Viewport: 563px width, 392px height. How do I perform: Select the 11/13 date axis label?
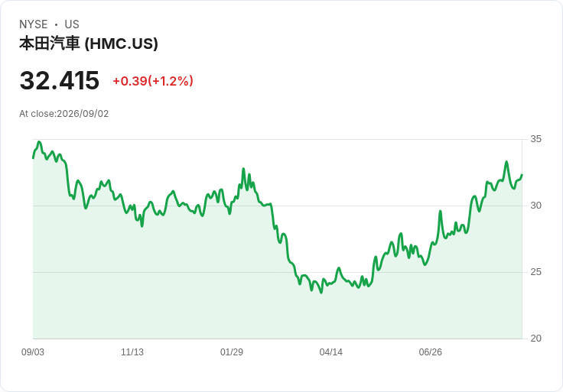tap(132, 352)
